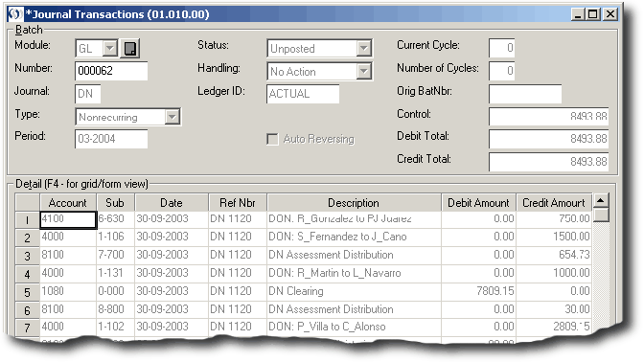Click the Sub cell 1-102

click(x=116, y=327)
